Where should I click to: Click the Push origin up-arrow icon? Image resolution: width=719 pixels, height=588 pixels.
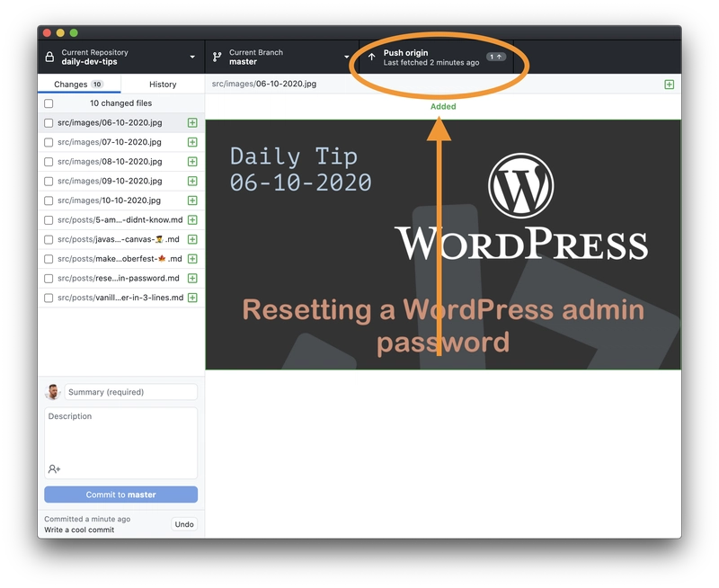click(371, 57)
